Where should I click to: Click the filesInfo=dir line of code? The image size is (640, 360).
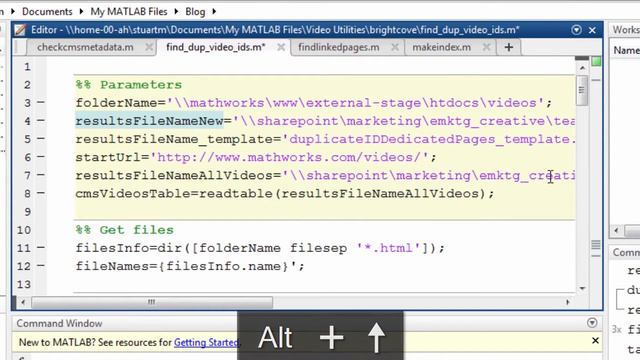[x=260, y=248]
